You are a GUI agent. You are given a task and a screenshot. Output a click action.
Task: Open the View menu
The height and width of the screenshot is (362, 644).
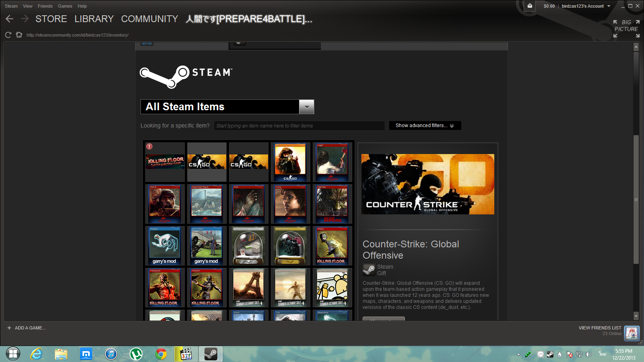28,6
